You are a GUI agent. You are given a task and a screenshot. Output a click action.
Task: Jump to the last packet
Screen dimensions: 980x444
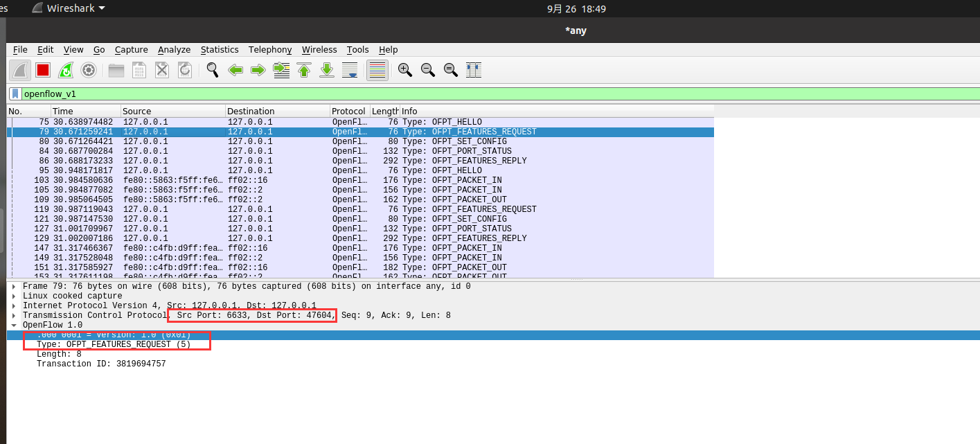[x=327, y=70]
